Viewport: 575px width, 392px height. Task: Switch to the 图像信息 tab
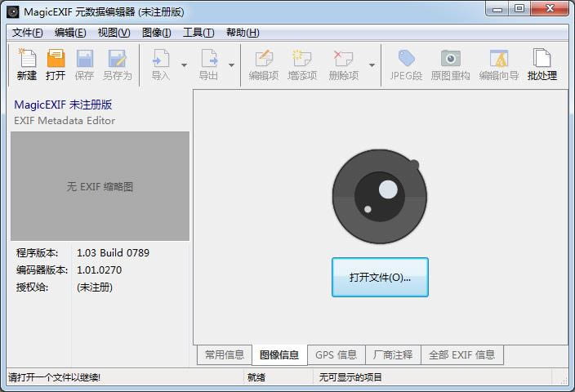279,354
